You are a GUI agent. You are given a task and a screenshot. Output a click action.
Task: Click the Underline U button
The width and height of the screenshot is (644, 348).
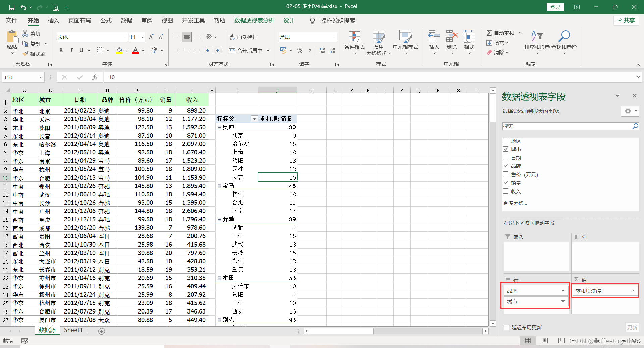coord(81,50)
